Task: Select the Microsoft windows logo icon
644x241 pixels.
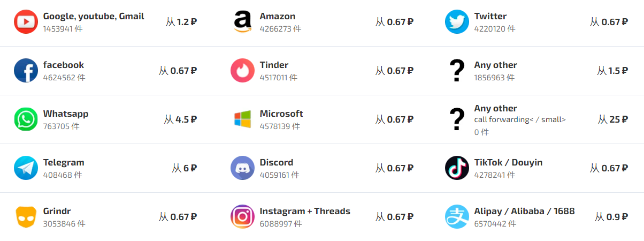Action: pyautogui.click(x=242, y=119)
